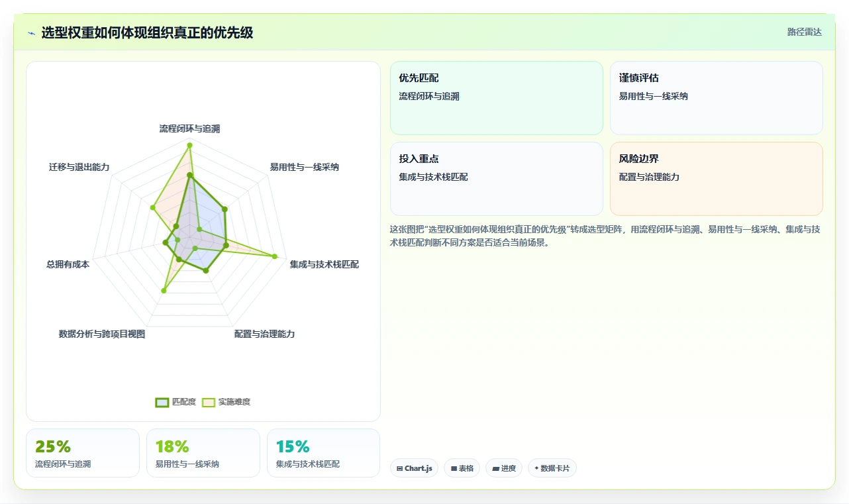The width and height of the screenshot is (849, 504).
Task: Toggle the 实施难度 legend item
Action: (x=226, y=402)
